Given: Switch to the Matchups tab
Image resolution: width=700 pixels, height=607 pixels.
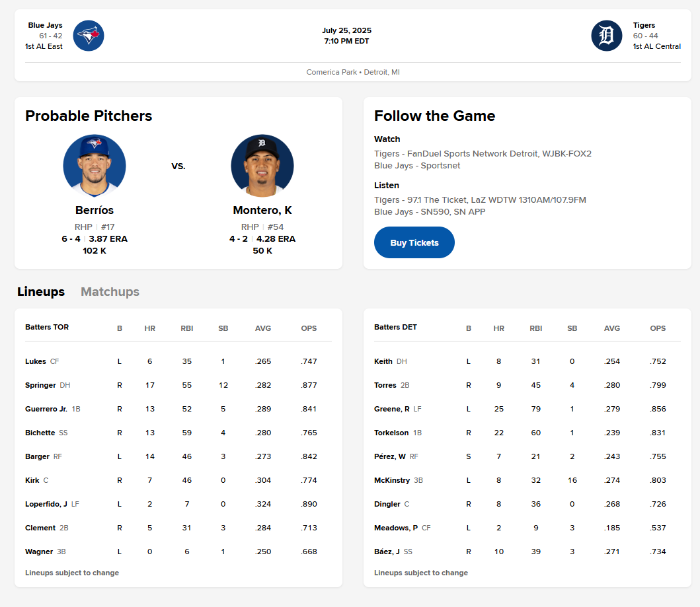Looking at the screenshot, I should tap(110, 292).
